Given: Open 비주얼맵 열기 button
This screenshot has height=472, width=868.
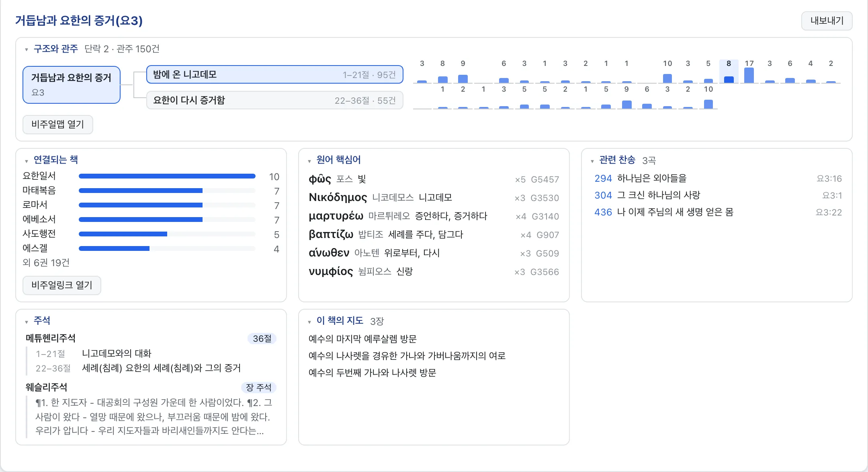Looking at the screenshot, I should click(58, 124).
